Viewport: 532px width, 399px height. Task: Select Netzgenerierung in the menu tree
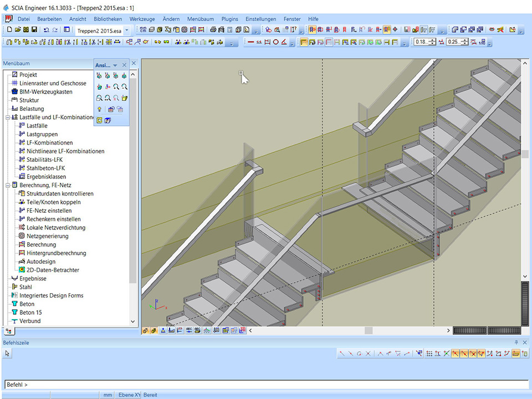[49, 236]
